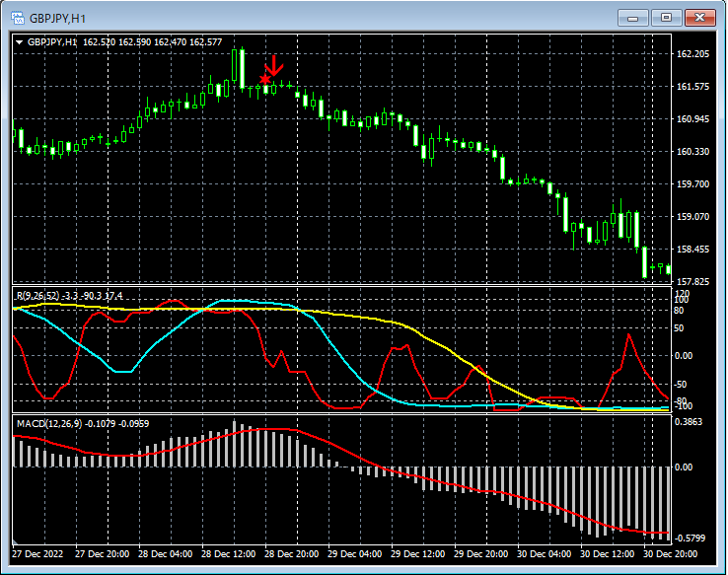Click the chart window icon in title bar

pos(18,17)
